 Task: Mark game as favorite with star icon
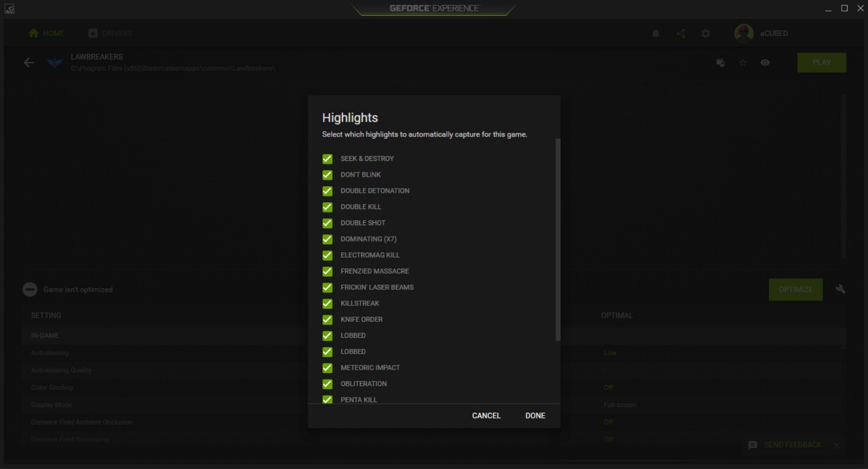tap(743, 62)
